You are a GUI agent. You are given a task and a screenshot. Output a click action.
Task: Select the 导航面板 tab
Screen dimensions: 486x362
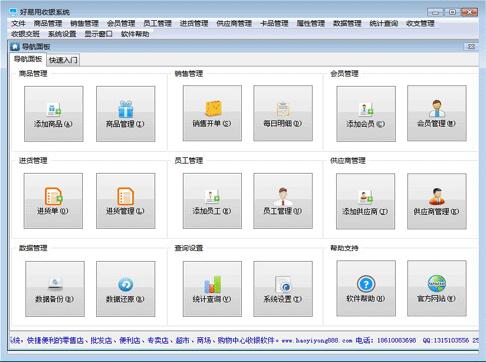pos(28,59)
